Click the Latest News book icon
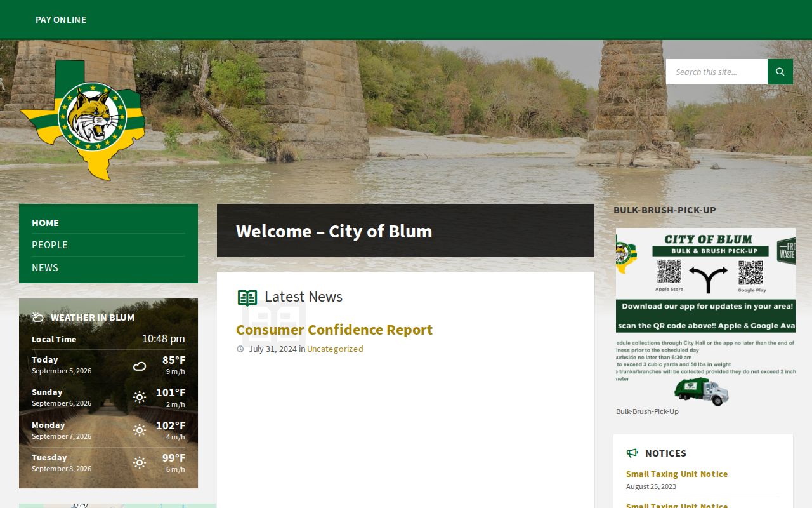Screen dimensions: 812x508 247,297
